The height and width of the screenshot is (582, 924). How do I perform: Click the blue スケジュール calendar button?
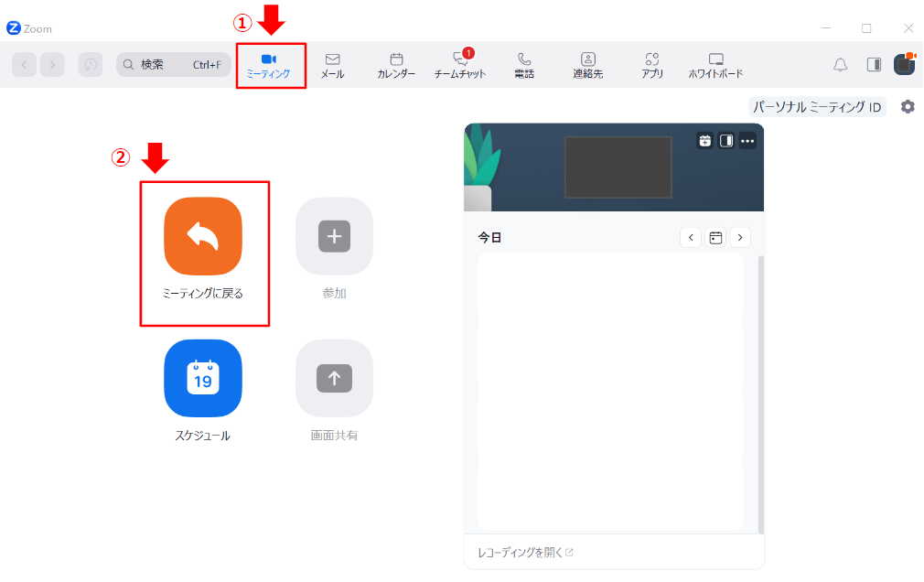(203, 378)
